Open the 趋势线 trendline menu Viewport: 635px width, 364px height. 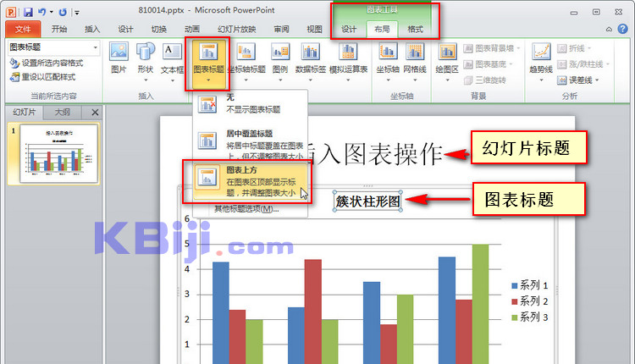541,62
